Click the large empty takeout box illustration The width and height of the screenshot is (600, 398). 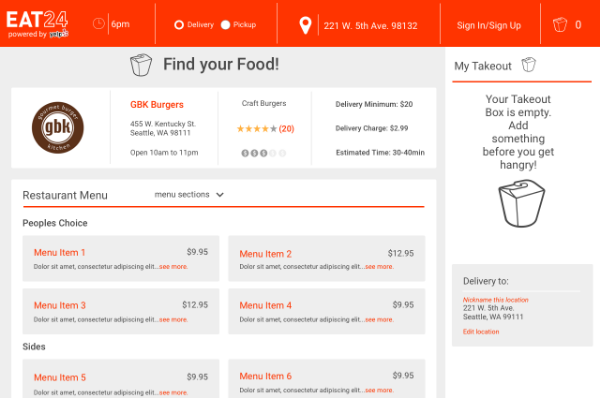click(x=522, y=204)
